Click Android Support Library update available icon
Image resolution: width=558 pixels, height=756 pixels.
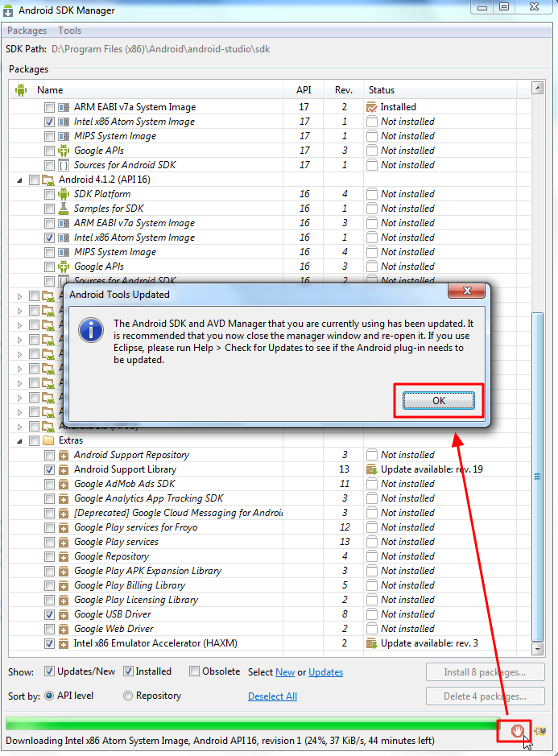tap(372, 469)
